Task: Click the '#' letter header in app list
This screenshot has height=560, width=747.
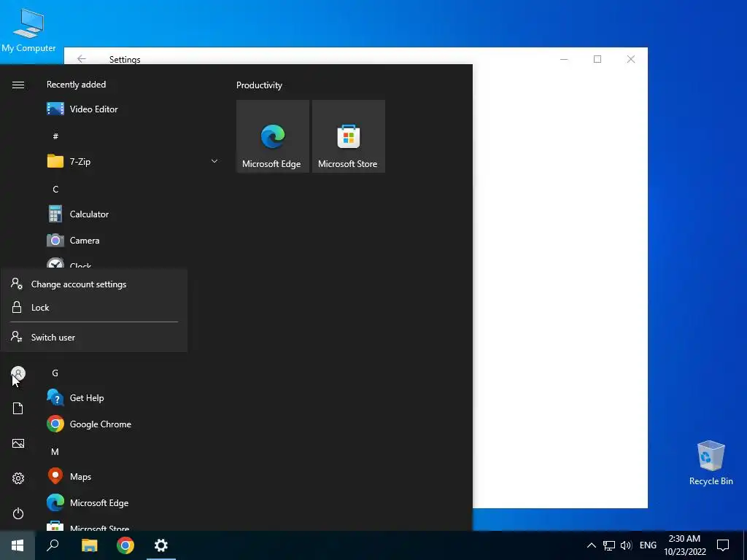Action: click(x=55, y=136)
